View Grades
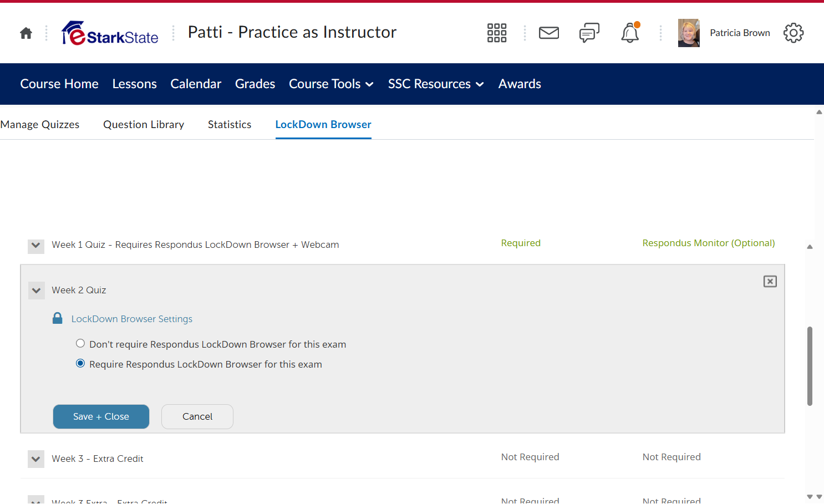This screenshot has width=824, height=504. click(255, 84)
